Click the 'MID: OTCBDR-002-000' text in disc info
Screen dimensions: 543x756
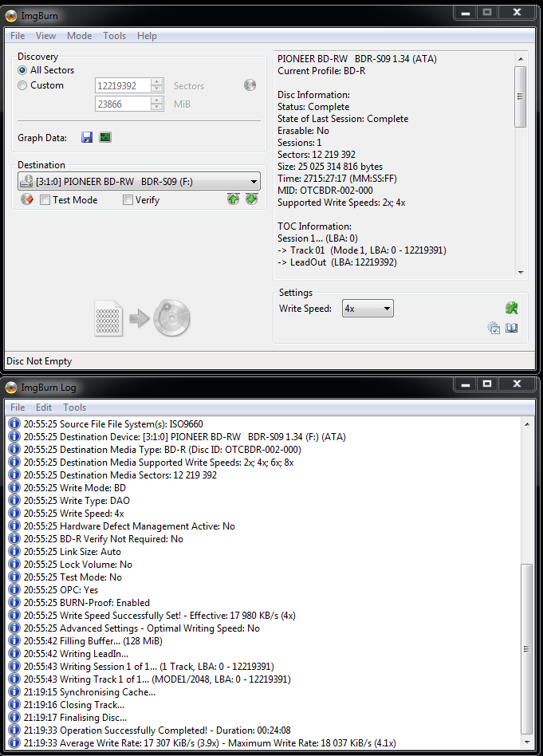tap(325, 191)
